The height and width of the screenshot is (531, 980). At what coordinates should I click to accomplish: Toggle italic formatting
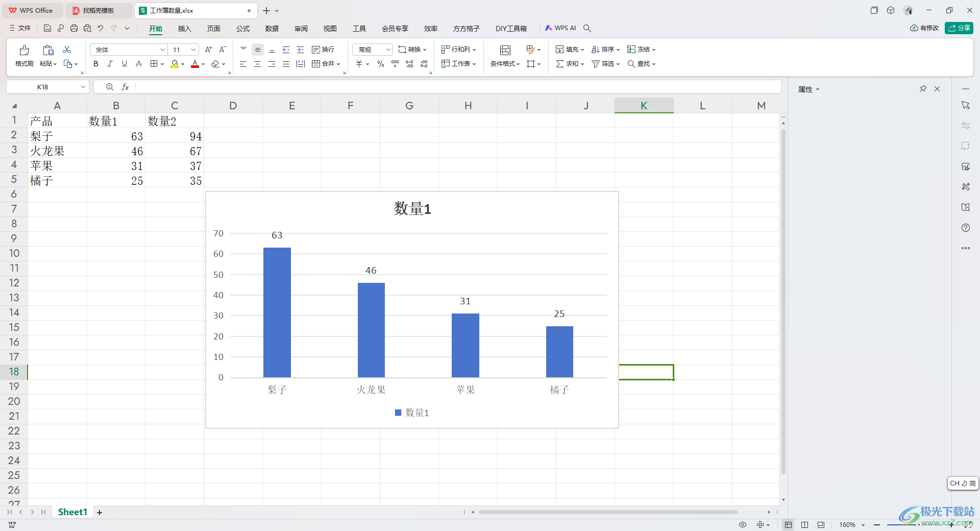click(110, 64)
